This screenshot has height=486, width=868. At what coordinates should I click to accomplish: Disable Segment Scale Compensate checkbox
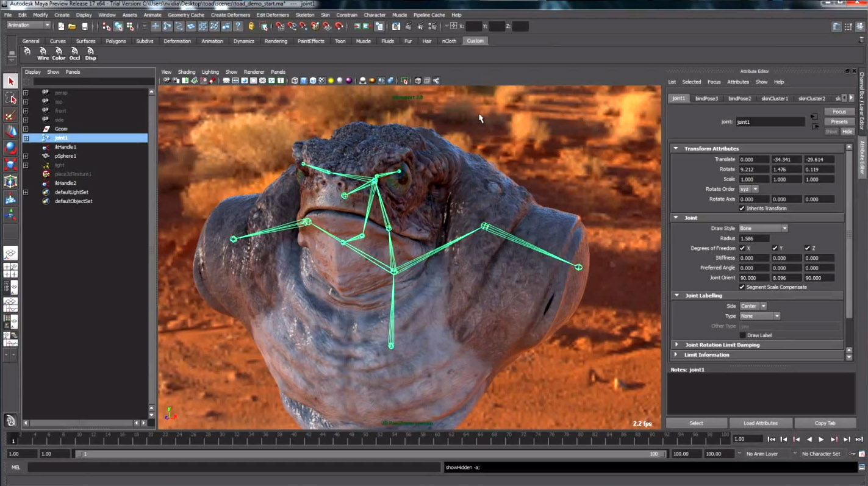pos(742,287)
